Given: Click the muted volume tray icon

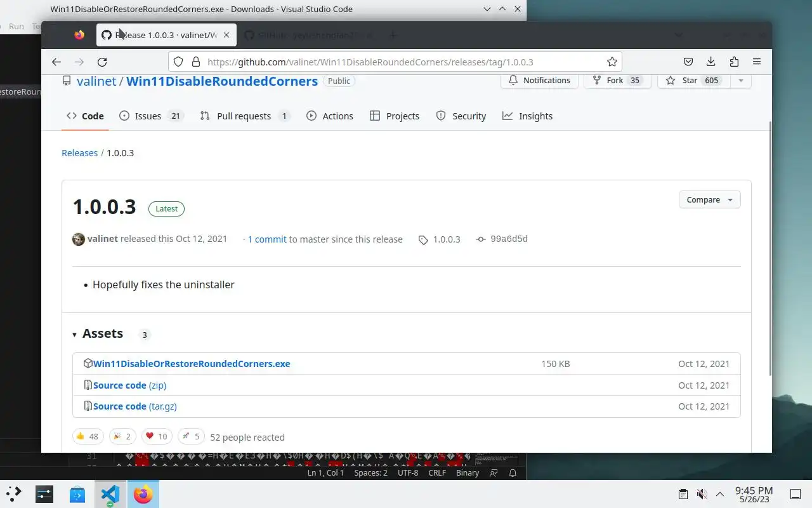Looking at the screenshot, I should 702,494.
